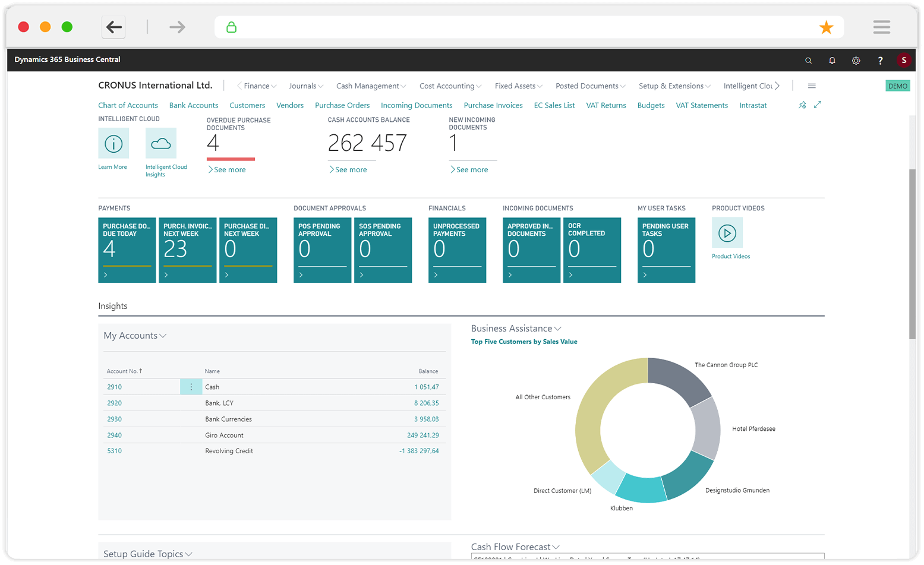Click See more under New Incoming Documents

point(469,170)
